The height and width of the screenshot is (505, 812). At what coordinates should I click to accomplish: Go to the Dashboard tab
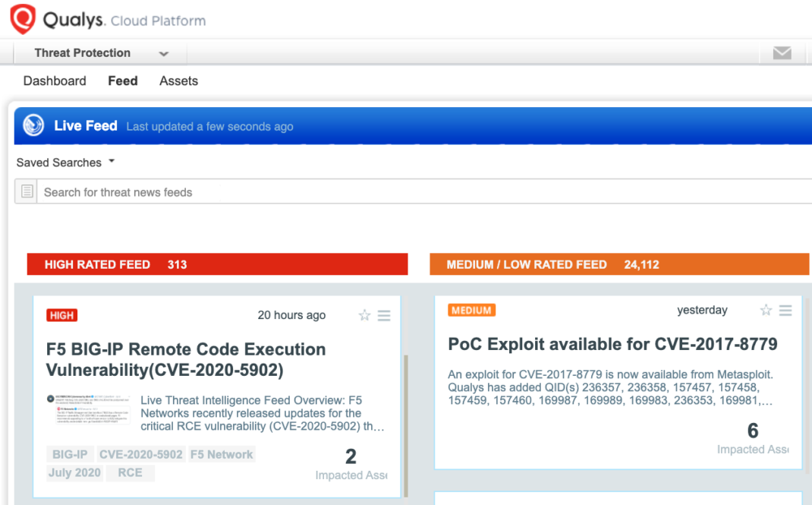(x=55, y=80)
